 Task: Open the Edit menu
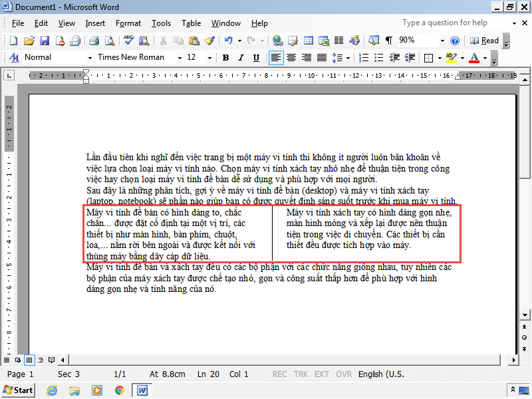(x=41, y=23)
